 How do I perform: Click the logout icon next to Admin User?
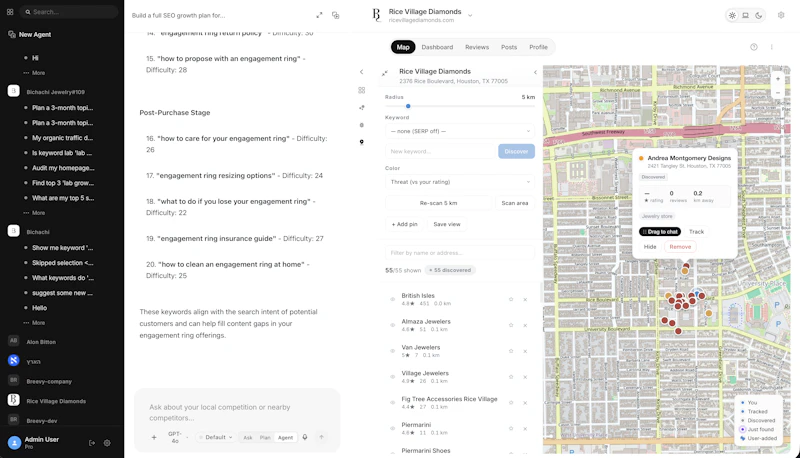(92, 443)
